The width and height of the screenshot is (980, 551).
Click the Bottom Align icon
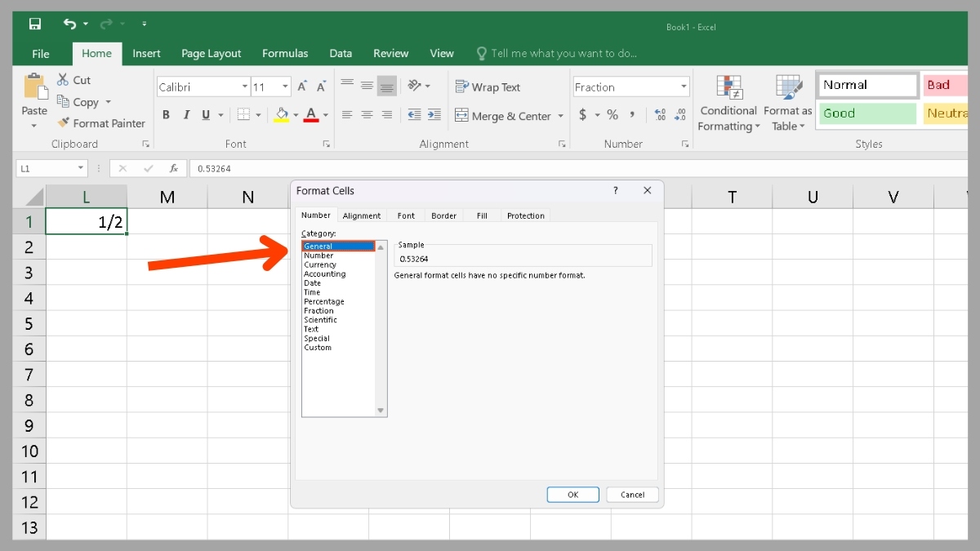(x=387, y=86)
